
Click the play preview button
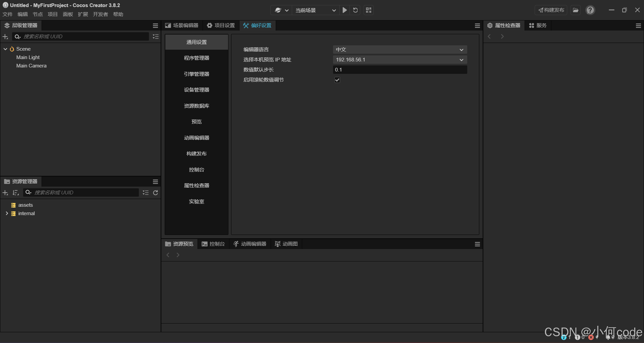point(344,10)
